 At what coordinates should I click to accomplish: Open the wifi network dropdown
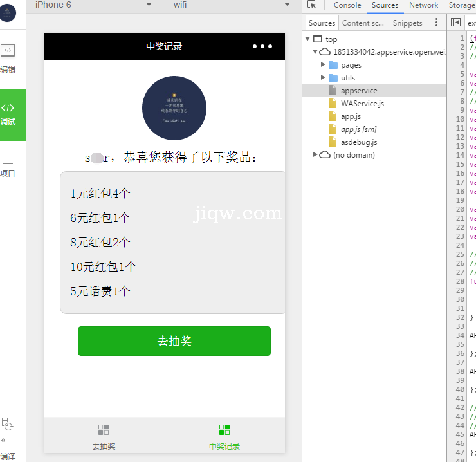(287, 5)
